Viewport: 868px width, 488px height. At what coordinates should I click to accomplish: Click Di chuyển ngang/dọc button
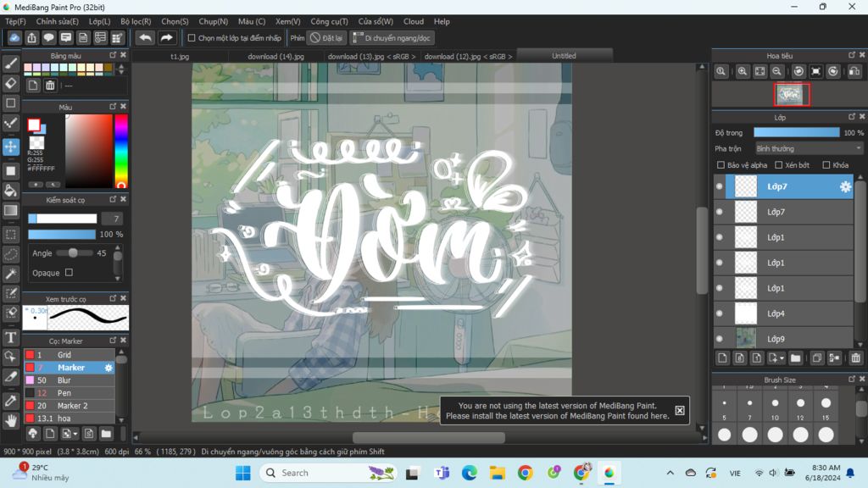[392, 38]
